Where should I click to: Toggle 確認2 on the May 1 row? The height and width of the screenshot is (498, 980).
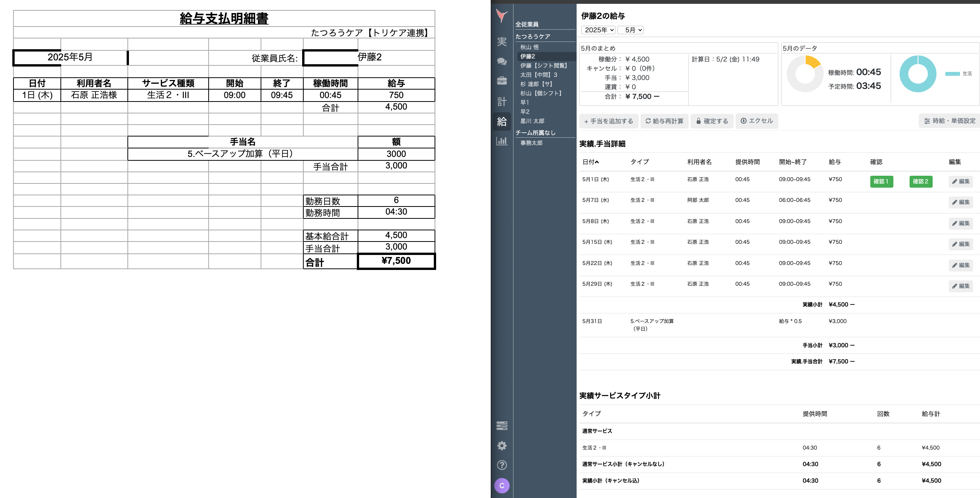click(x=921, y=182)
